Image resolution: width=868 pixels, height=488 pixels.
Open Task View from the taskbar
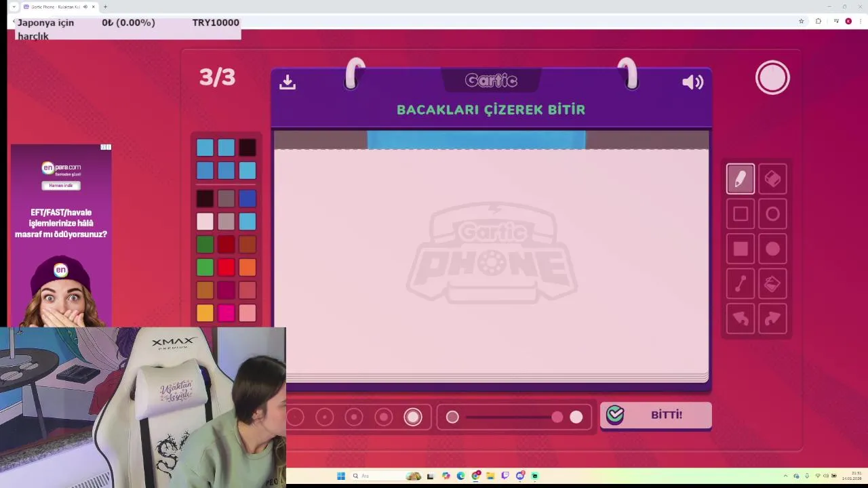coord(430,476)
